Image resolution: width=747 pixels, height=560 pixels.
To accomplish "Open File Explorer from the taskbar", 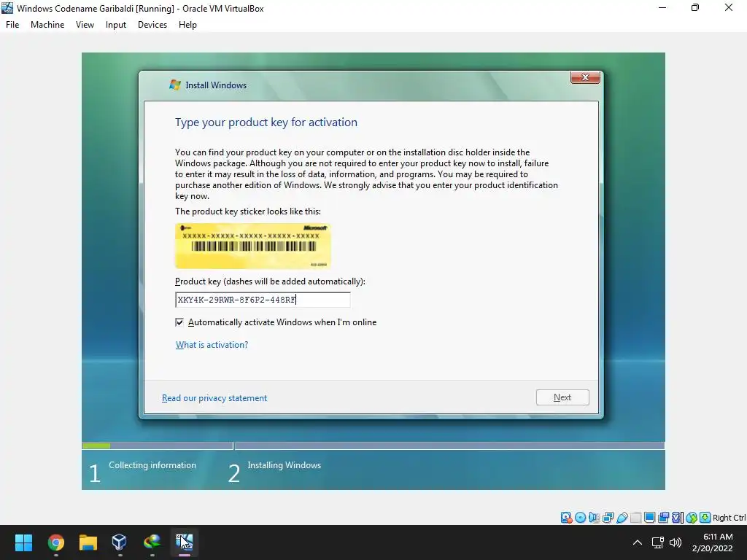I will click(88, 542).
